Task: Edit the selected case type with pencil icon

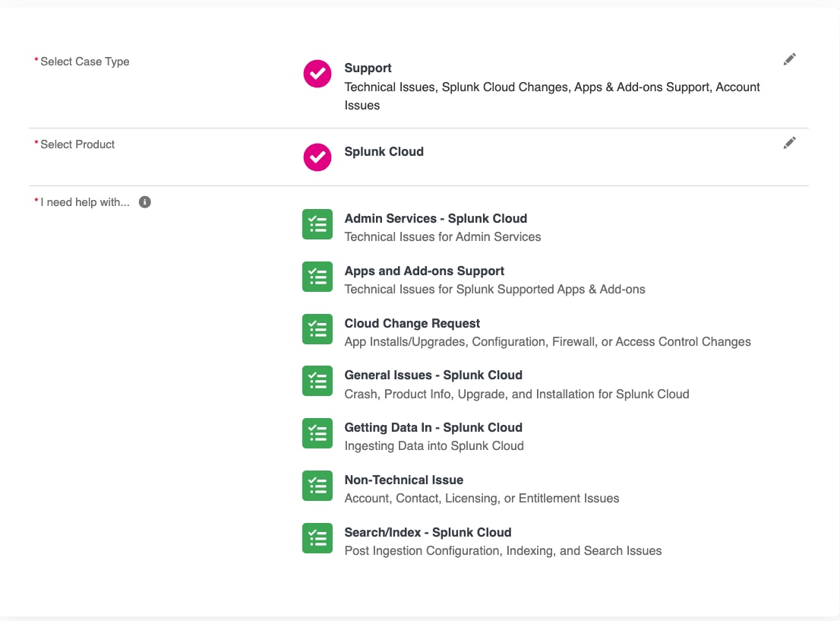Action: coord(789,59)
